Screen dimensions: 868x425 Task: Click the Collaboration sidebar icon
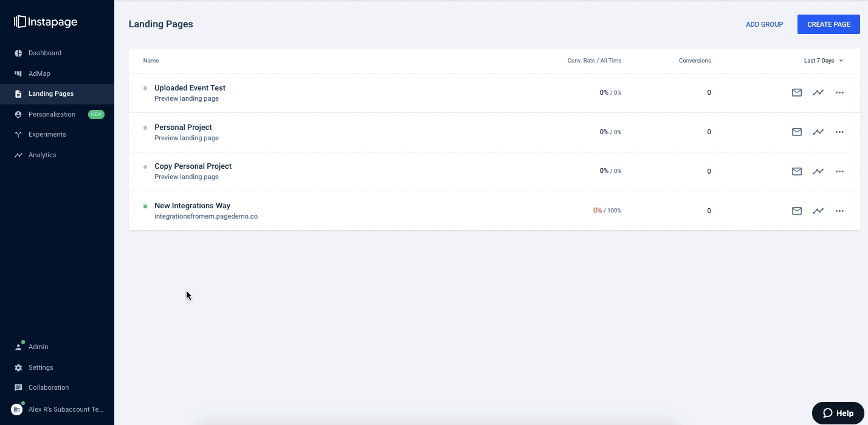18,387
